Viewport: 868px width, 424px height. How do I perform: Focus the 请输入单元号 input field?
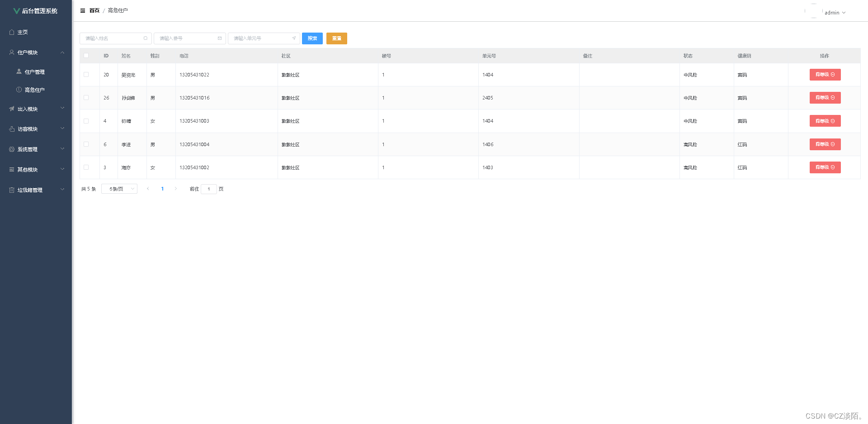[x=264, y=38]
